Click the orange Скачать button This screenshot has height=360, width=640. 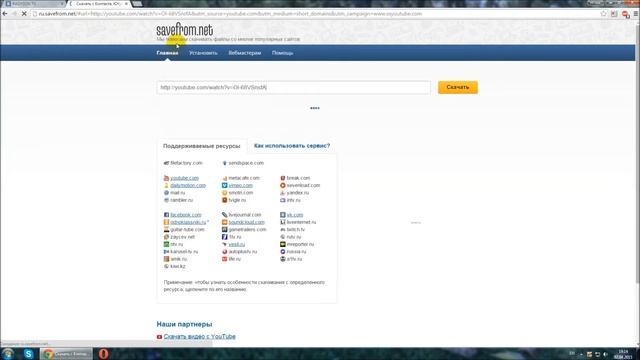coord(458,87)
